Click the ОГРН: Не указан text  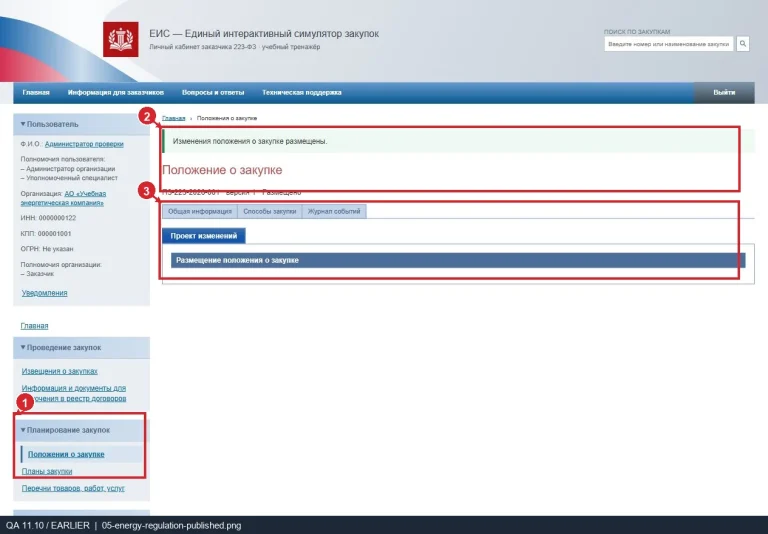click(47, 249)
